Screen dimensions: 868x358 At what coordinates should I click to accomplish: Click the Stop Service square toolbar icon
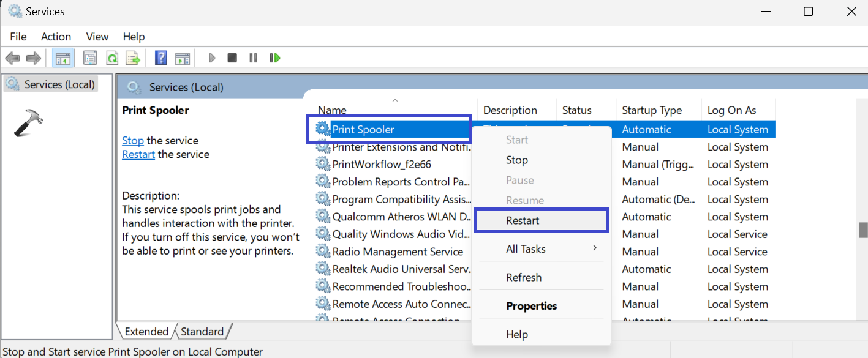[x=232, y=58]
